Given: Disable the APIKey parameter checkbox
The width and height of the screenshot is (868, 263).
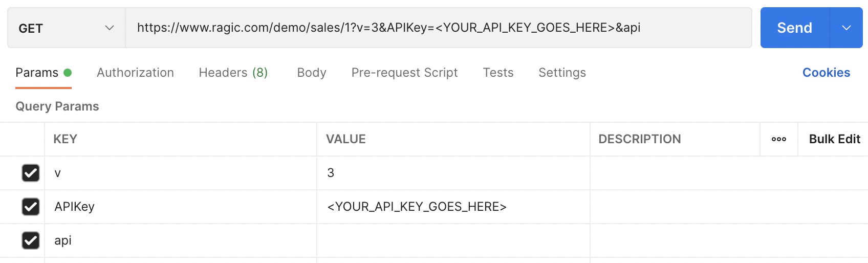Looking at the screenshot, I should tap(31, 207).
